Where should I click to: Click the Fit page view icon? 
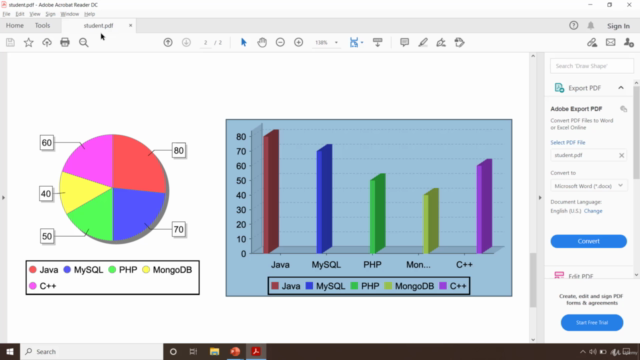[354, 42]
